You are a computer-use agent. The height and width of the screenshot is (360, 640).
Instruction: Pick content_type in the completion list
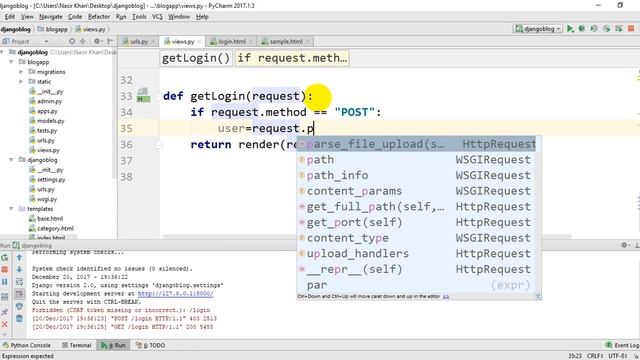pyautogui.click(x=416, y=238)
